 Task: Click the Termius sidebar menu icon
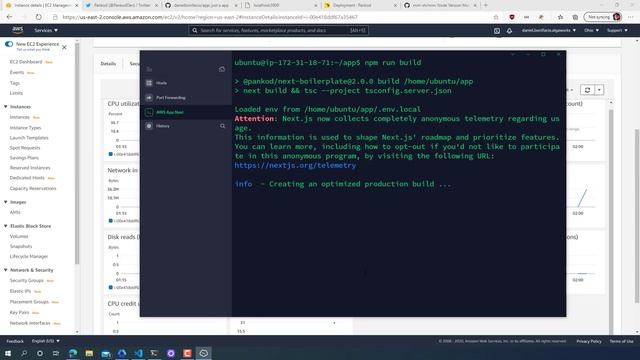pos(149,69)
